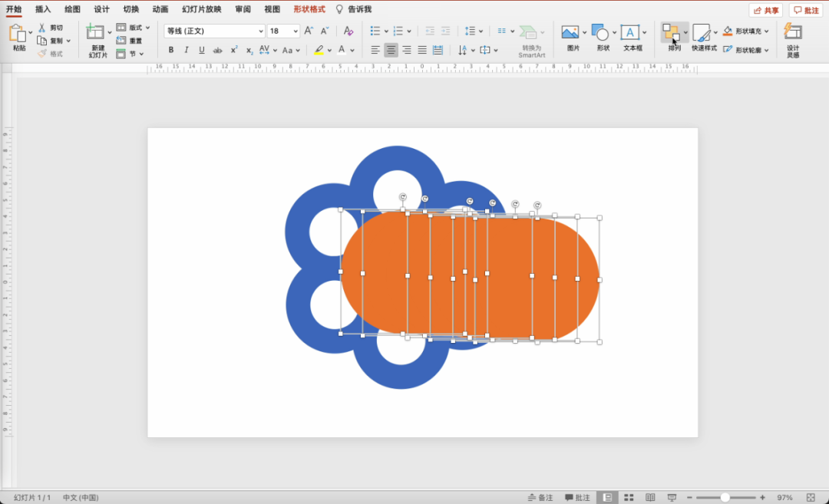The image size is (829, 504).
Task: Click the Format painter (格式) icon
Action: coord(42,54)
